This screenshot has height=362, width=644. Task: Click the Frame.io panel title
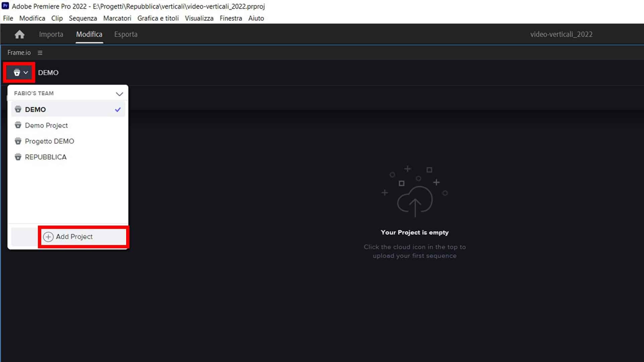tap(19, 53)
